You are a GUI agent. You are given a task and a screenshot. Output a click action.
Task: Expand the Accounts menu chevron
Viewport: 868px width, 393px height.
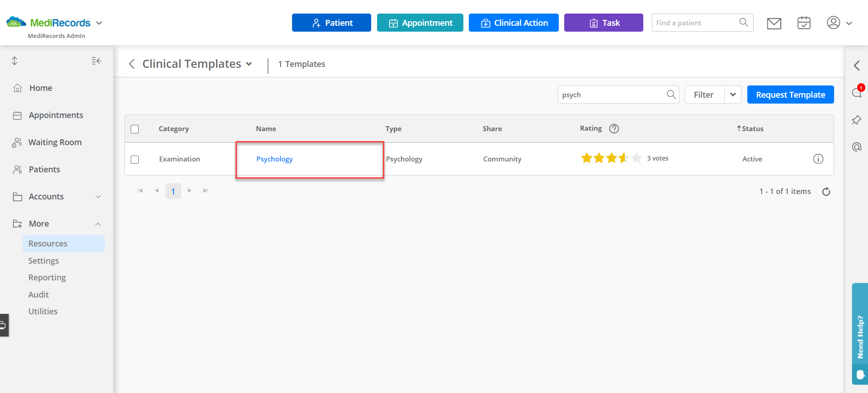coord(98,197)
